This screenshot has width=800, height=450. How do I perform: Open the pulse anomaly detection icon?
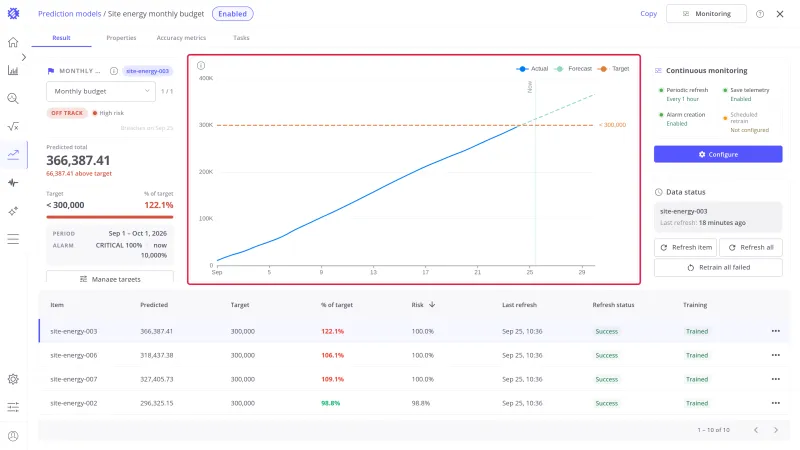13,183
